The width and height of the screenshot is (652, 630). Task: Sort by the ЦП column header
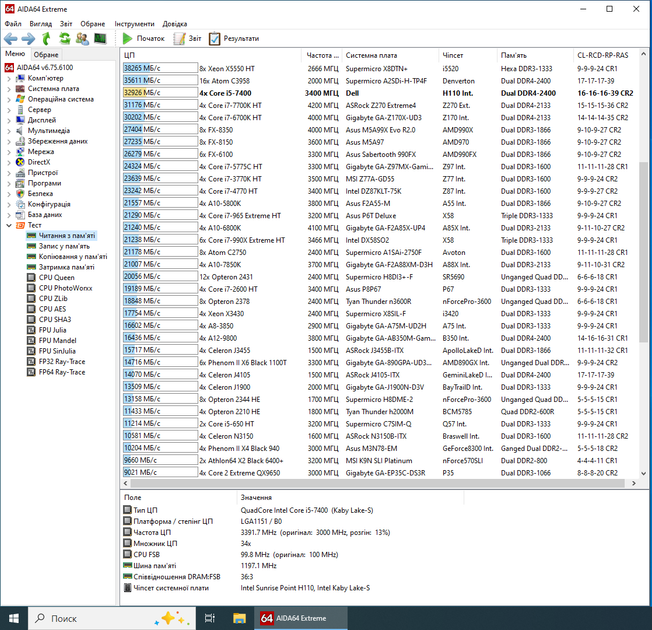(x=211, y=55)
